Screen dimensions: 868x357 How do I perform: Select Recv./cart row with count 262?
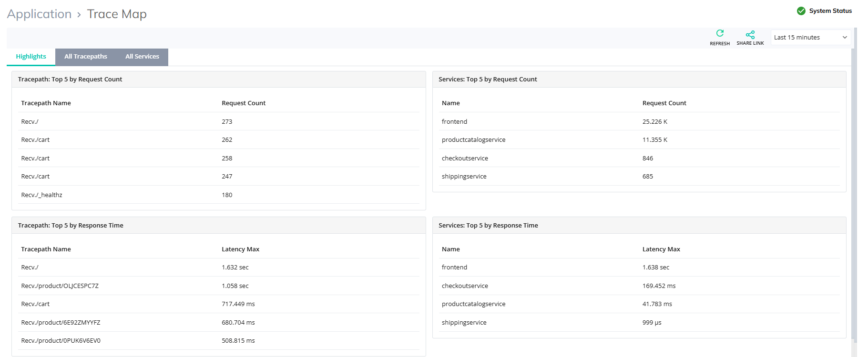coord(219,140)
